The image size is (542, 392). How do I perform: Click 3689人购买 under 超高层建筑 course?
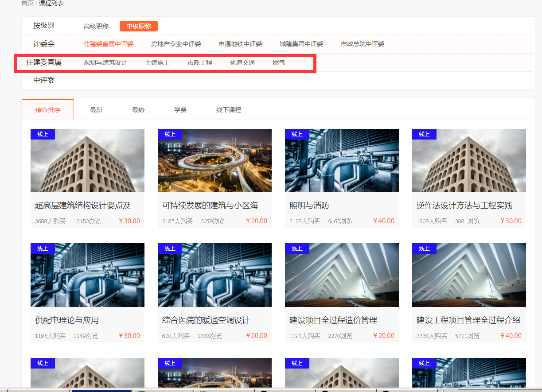51,221
